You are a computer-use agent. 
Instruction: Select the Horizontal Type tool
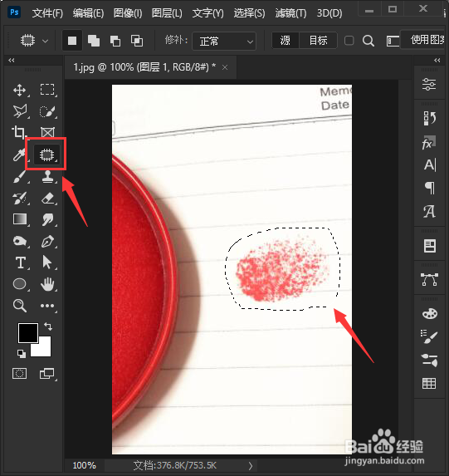click(x=20, y=263)
